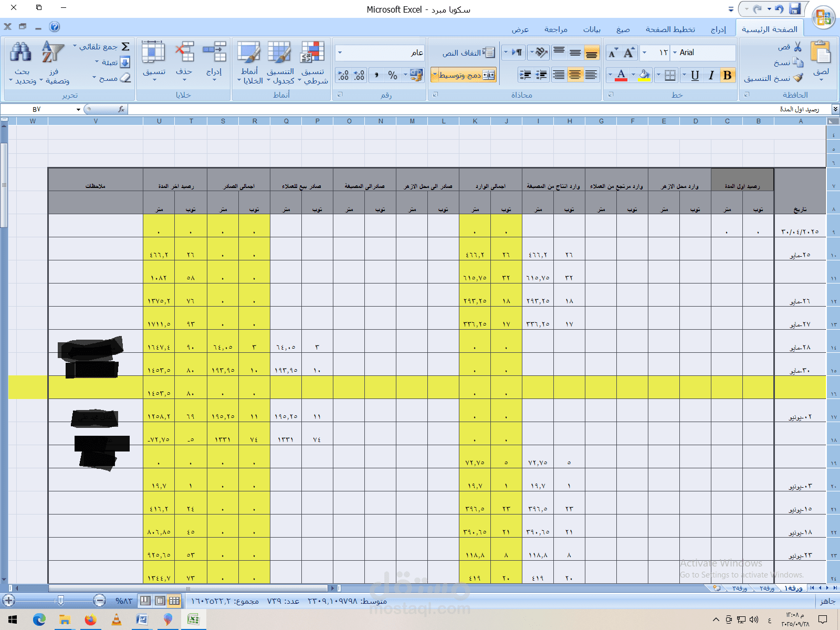
Task: Toggle horizontal center alignment
Action: point(575,75)
